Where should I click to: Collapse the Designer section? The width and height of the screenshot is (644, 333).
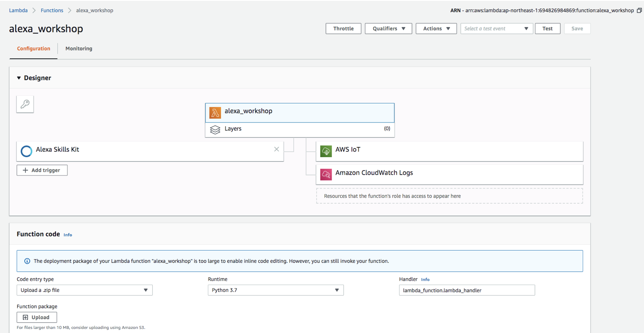click(x=19, y=78)
